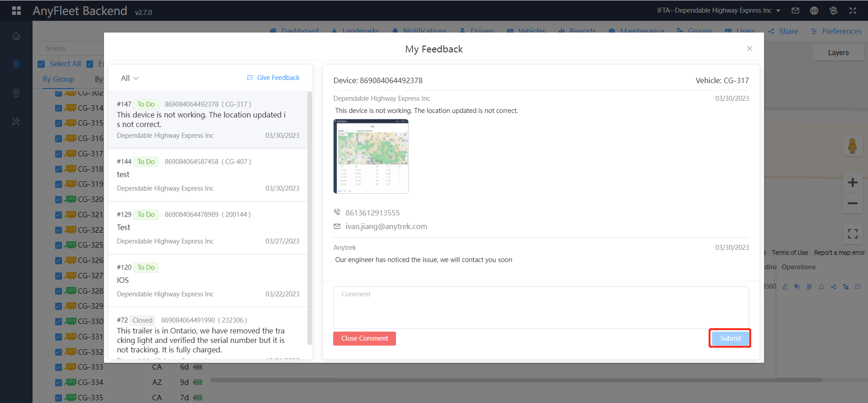
Task: Click the signpost icon in top header
Action: click(833, 10)
